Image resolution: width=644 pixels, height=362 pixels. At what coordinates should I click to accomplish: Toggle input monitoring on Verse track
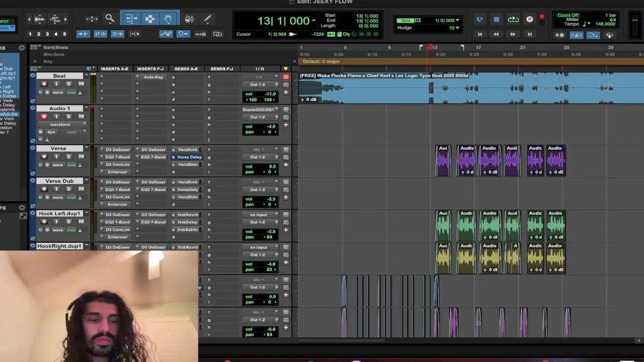tap(56, 157)
